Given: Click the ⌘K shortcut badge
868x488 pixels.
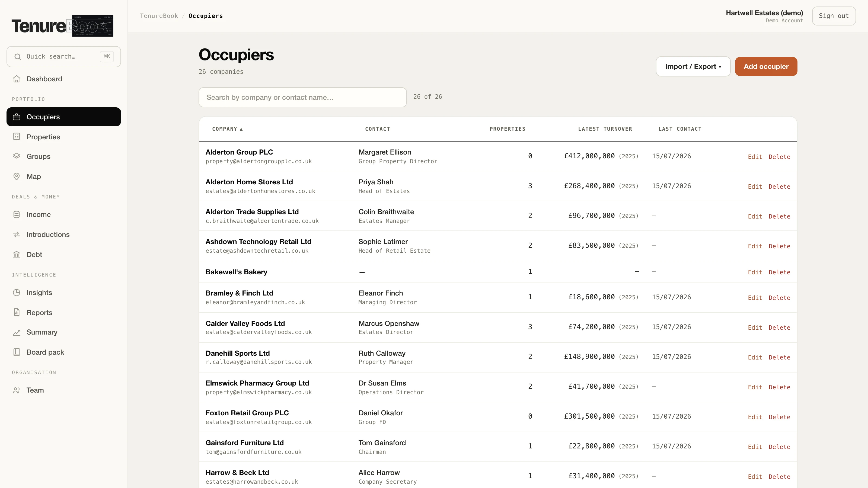Looking at the screenshot, I should tap(107, 57).
